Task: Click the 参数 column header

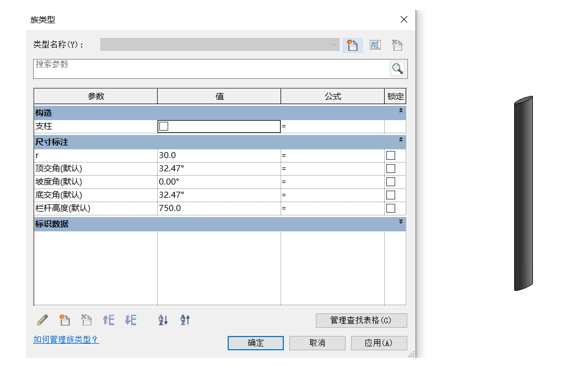Action: (x=96, y=96)
